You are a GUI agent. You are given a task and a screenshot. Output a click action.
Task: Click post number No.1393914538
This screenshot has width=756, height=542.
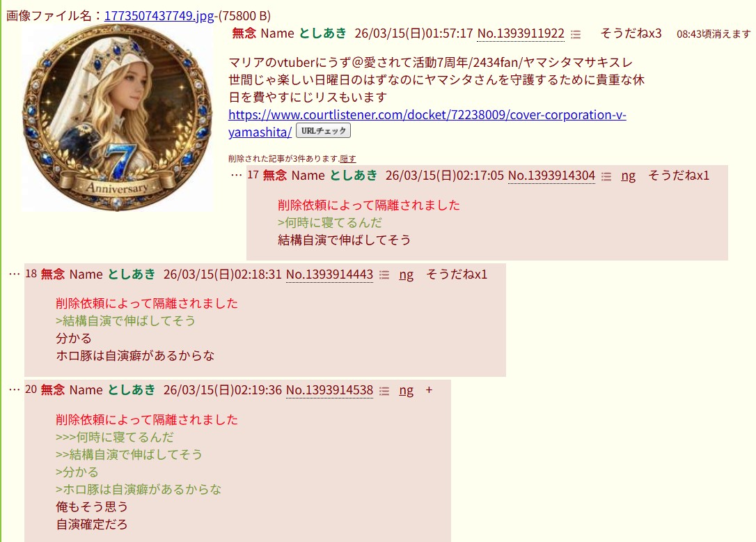click(x=329, y=390)
